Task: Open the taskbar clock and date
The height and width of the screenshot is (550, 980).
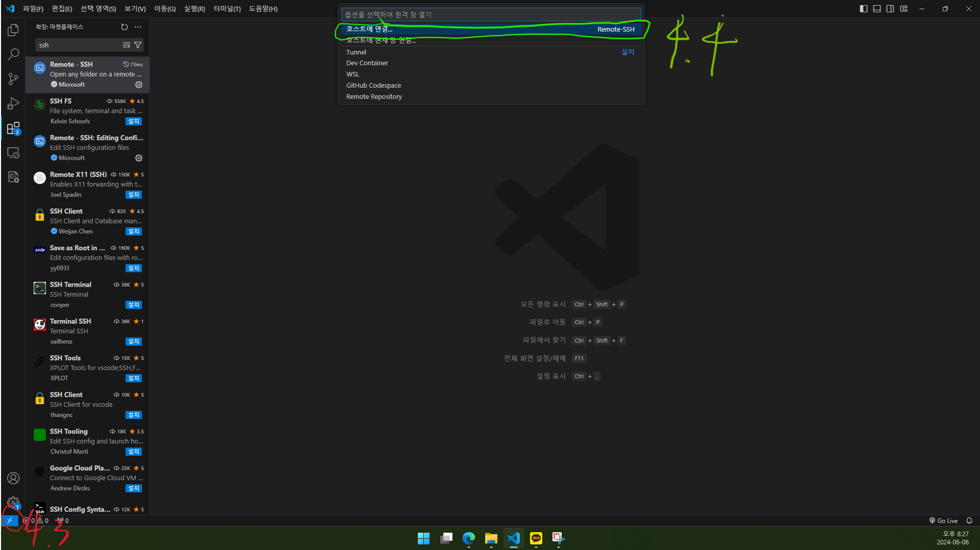Action: pyautogui.click(x=953, y=538)
